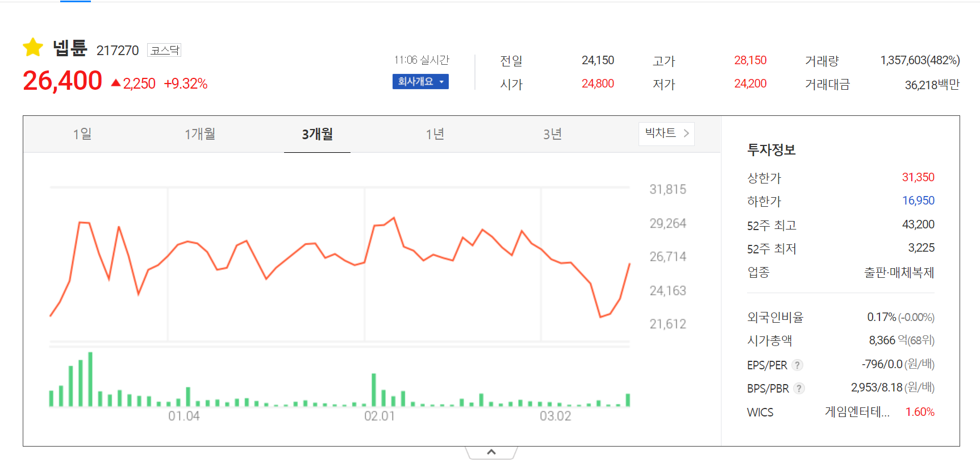980x471 pixels.
Task: Click the 게임엔터테... WICS sector link
Action: [857, 412]
